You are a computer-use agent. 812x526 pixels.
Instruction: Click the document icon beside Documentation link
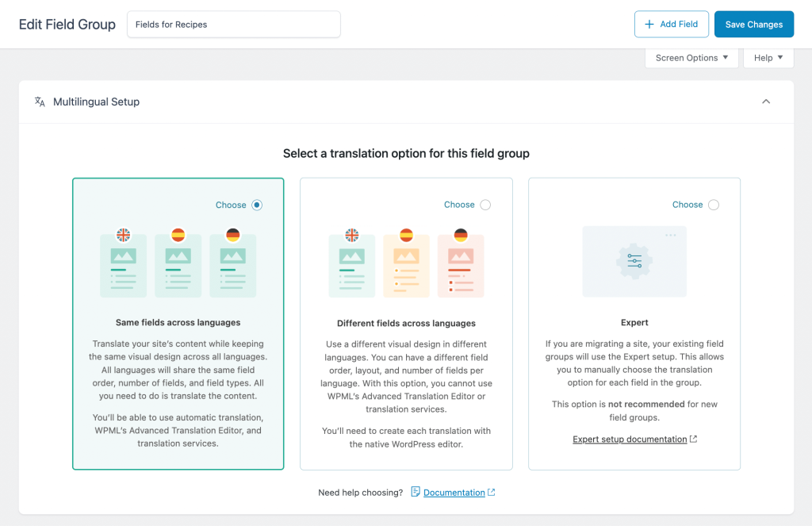(x=416, y=491)
